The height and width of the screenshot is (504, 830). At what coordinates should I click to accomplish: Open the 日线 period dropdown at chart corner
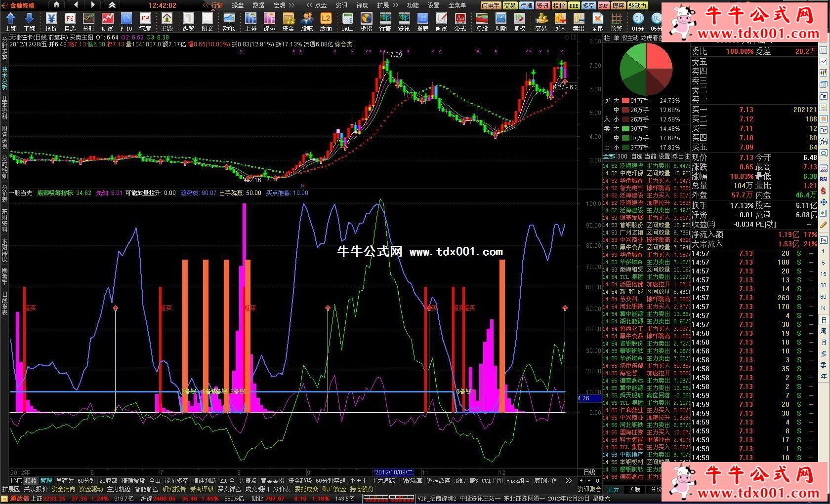[x=589, y=472]
